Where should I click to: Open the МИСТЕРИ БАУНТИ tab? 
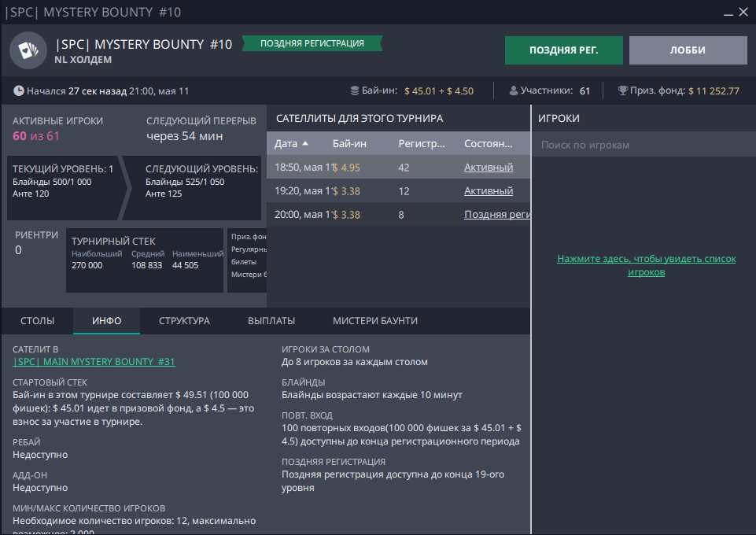point(375,321)
